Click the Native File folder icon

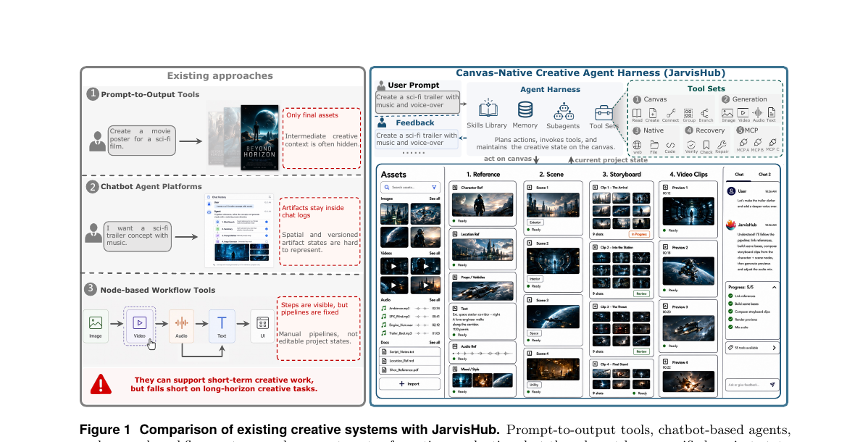coord(654,145)
